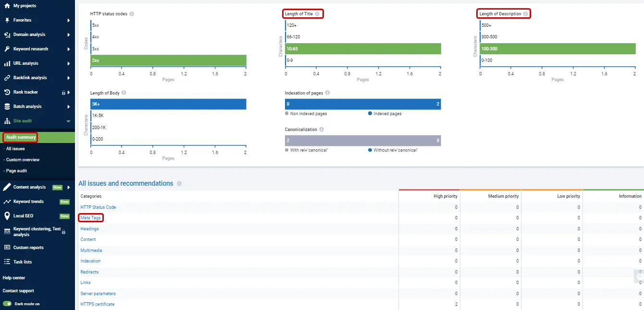Viewport: 644px width, 310px height.
Task: Click the Local SEO map pin icon
Action: point(7,216)
